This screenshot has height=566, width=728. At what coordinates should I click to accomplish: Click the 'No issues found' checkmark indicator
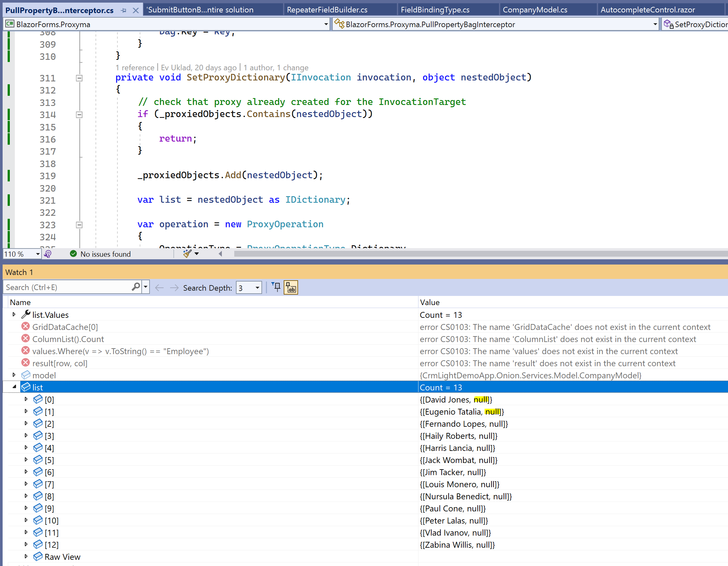tap(73, 254)
